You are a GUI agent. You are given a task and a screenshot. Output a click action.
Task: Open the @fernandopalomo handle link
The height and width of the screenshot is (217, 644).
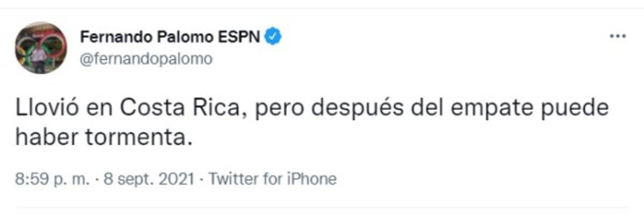[146, 59]
